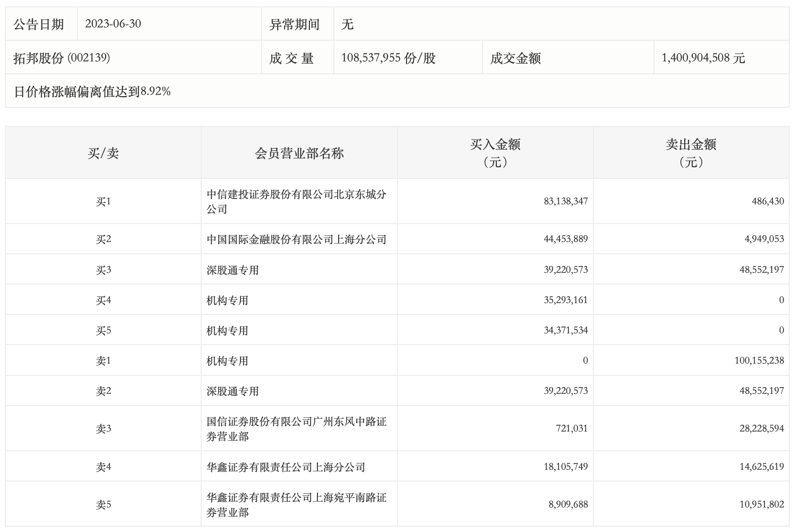Select 中信建投证券股份有限公司北京东城分公司 entry
This screenshot has width=793, height=532.
point(297,202)
